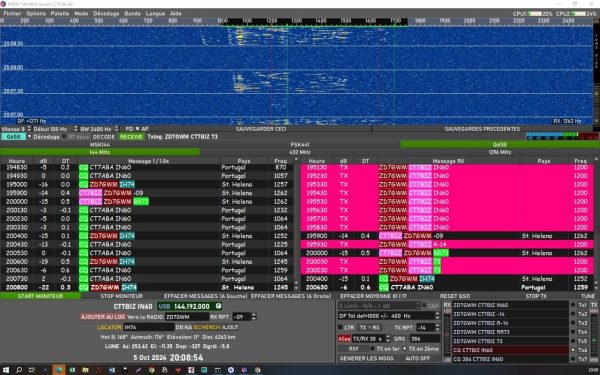Screen dimensions: 600x375
Task: Select the Tx3 radio button
Action: point(573,323)
